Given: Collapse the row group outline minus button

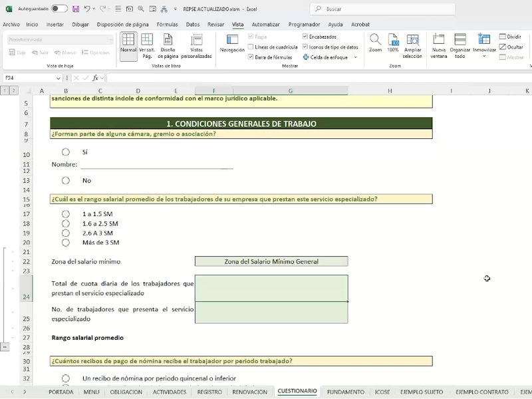Looking at the screenshot, I should [5, 346].
